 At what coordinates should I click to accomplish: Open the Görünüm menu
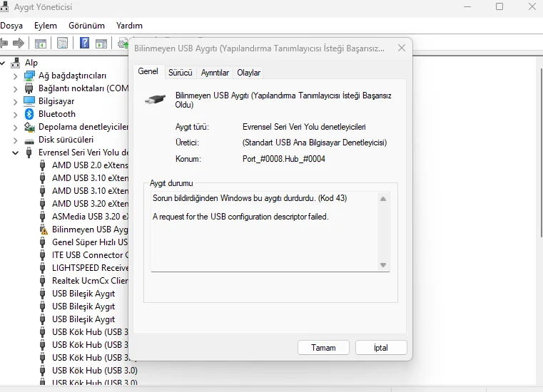pyautogui.click(x=86, y=26)
